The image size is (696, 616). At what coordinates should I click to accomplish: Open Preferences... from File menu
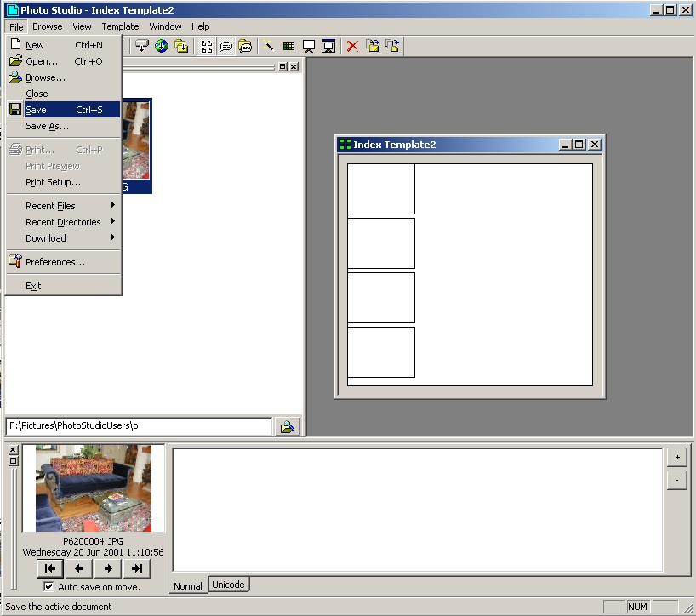coord(64,262)
